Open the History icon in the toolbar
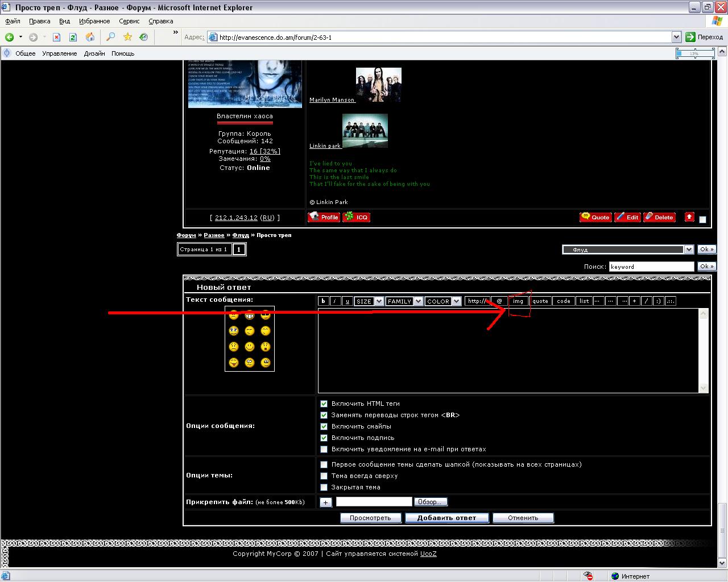This screenshot has height=582, width=728. tap(144, 37)
